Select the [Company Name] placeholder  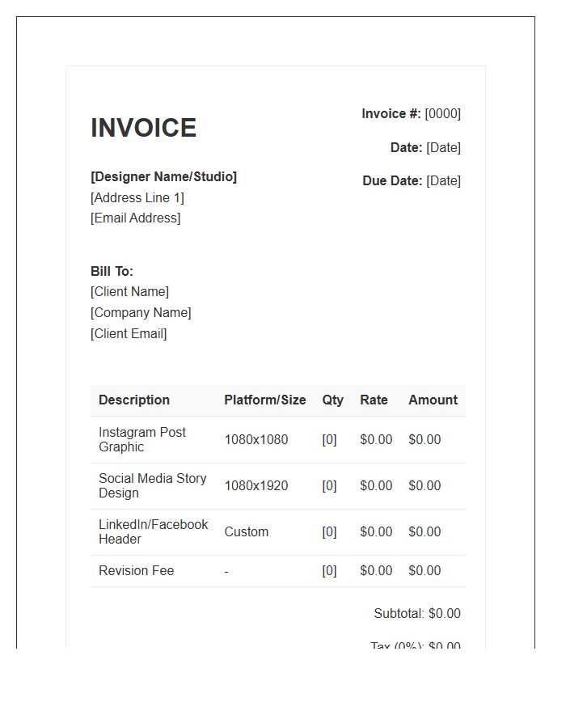click(141, 313)
